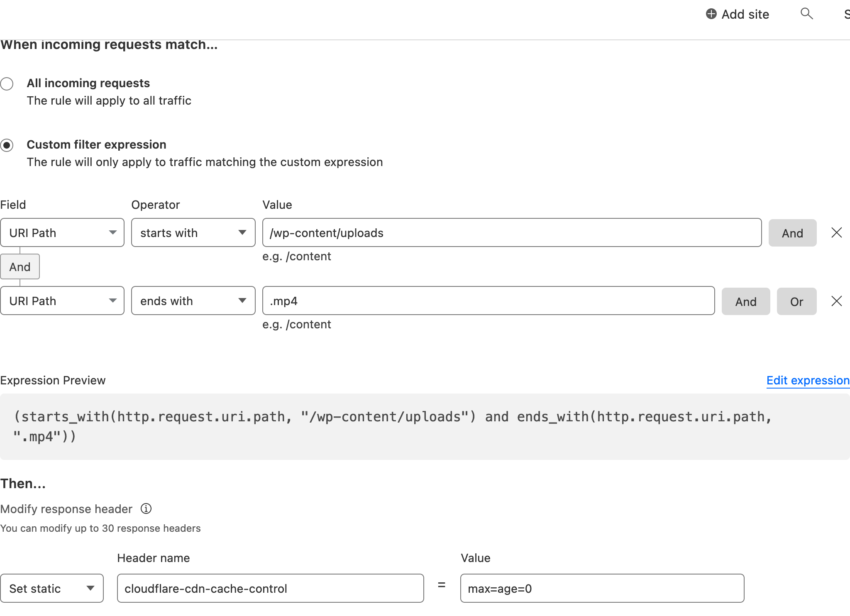Open the ends with operator dropdown
The width and height of the screenshot is (850, 616).
tap(193, 301)
